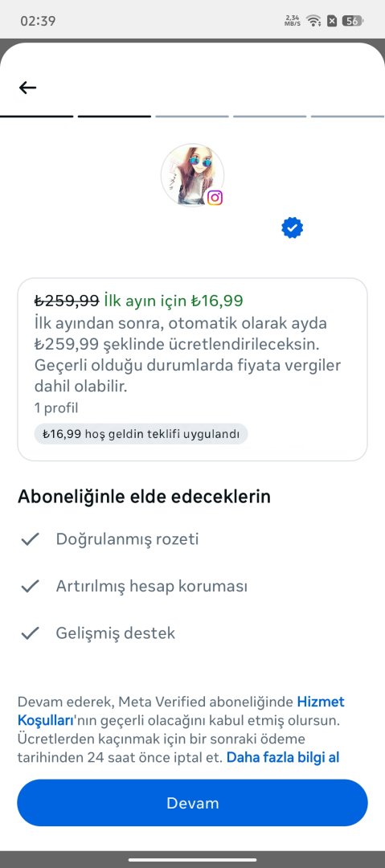The image size is (385, 868).
Task: Click the blue verified badge icon
Action: coord(293,227)
